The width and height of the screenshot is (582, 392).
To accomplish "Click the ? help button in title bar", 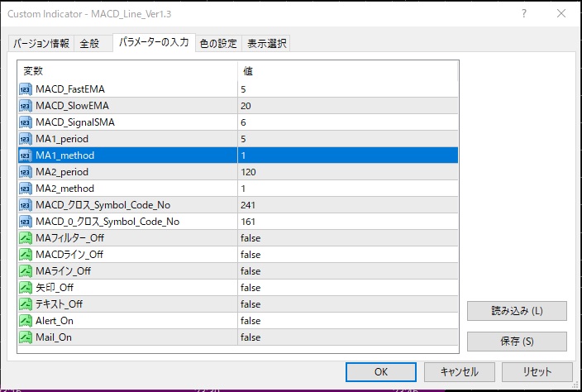I will click(x=526, y=14).
